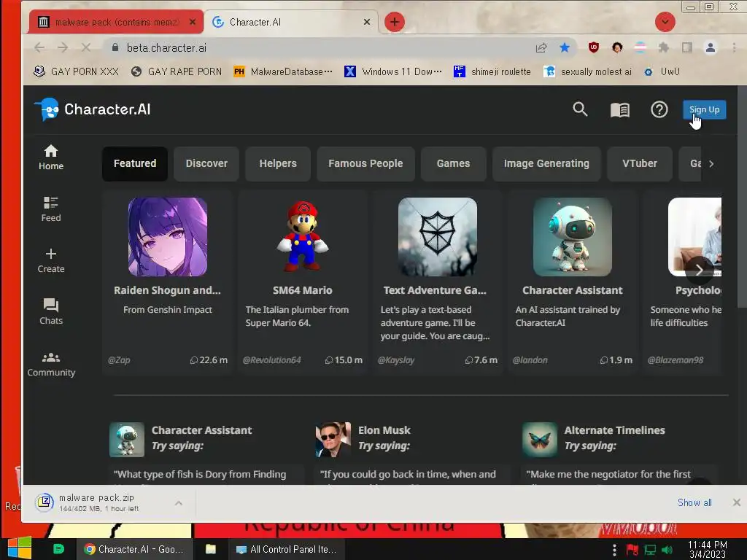
Task: Open shimeji roulette bookmark
Action: pos(492,71)
